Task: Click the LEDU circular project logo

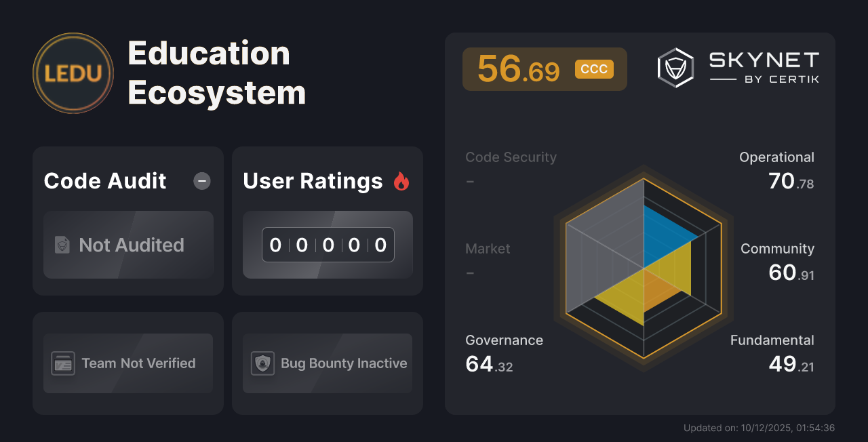Action: 73,73
